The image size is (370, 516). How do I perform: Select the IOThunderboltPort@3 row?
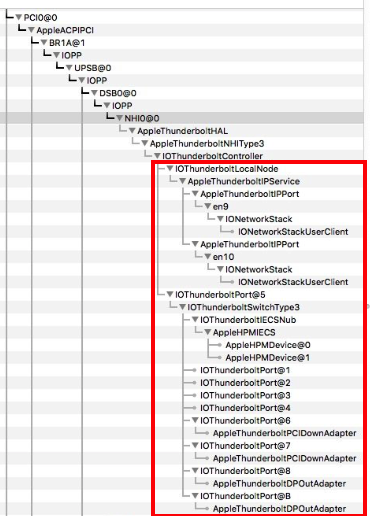[x=245, y=395]
